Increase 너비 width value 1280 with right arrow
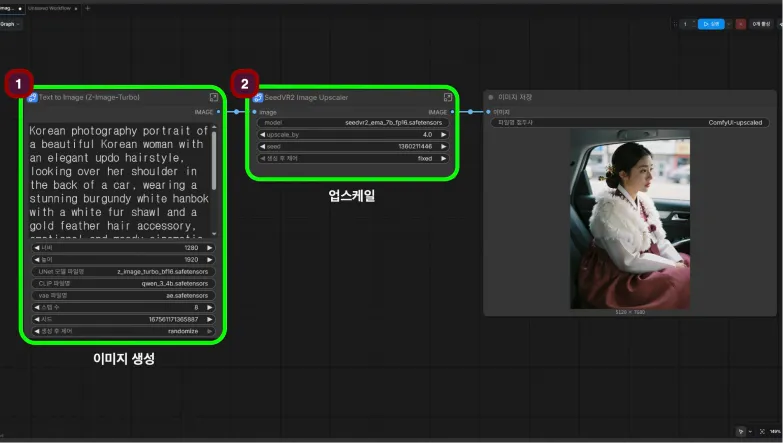This screenshot has width=783, height=443. 210,248
